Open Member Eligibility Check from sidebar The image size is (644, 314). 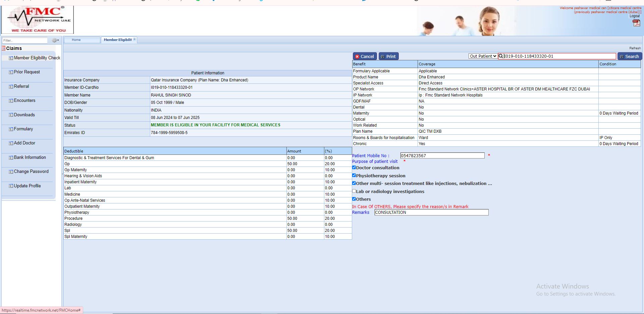pos(37,58)
